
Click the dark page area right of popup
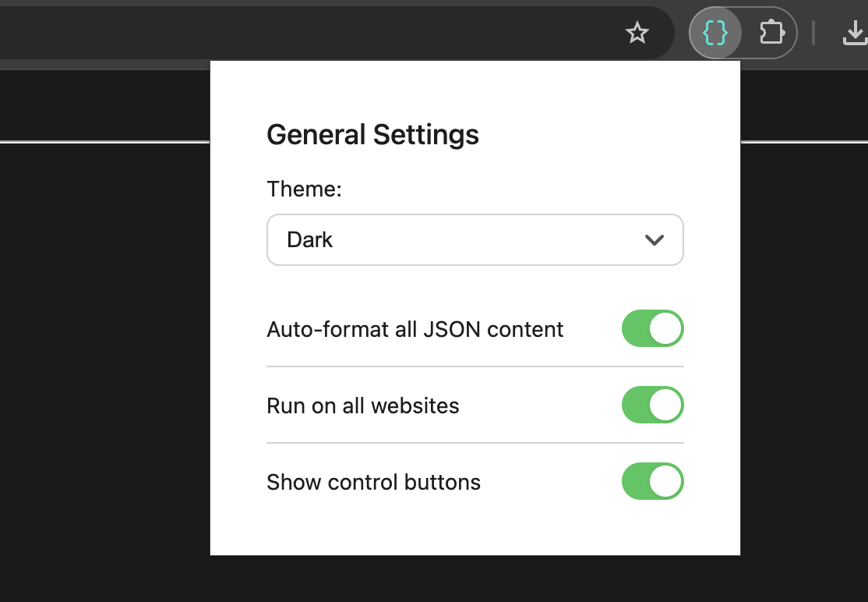pyautogui.click(x=804, y=351)
